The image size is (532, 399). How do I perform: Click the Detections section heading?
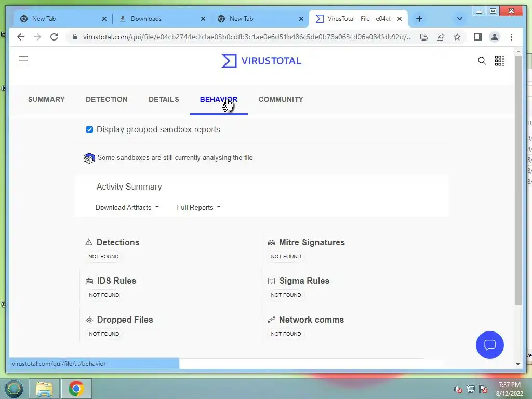118,242
